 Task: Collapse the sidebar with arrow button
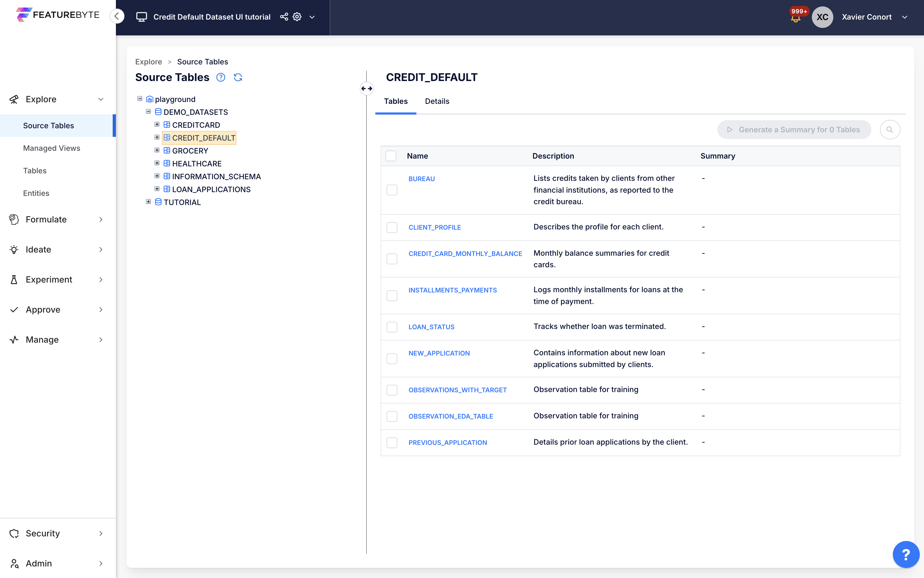click(117, 16)
